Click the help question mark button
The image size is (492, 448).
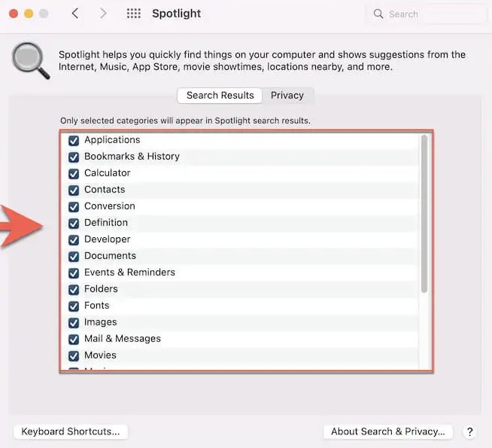[470, 431]
